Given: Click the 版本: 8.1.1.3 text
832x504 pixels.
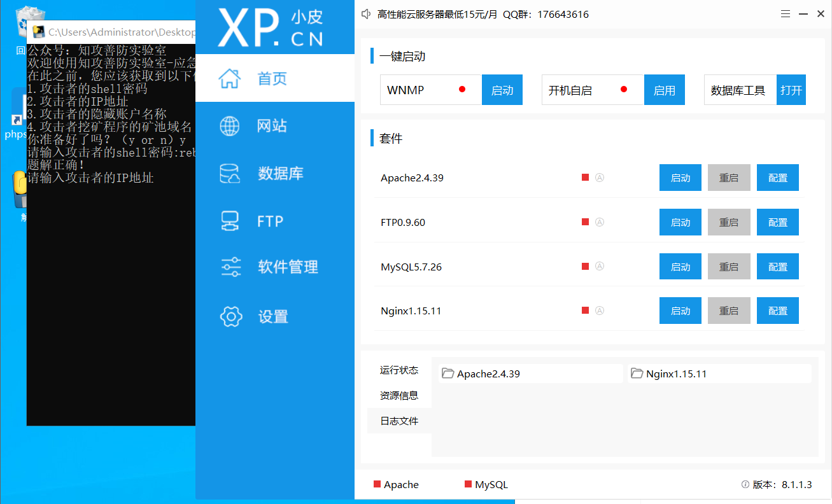Looking at the screenshot, I should point(782,484).
